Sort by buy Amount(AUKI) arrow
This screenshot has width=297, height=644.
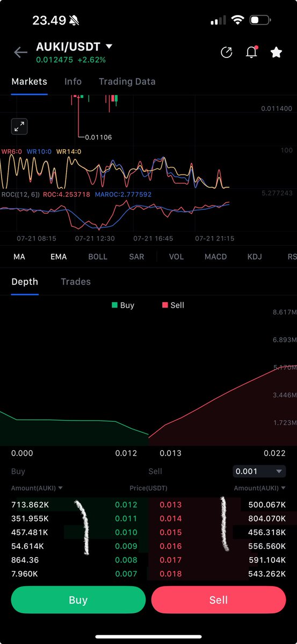click(x=60, y=488)
